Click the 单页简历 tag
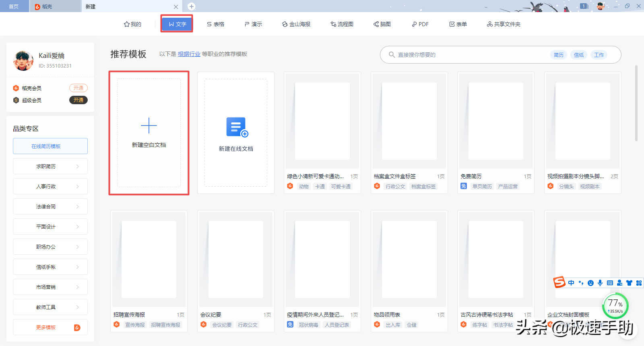This screenshot has height=346, width=644. (x=482, y=186)
